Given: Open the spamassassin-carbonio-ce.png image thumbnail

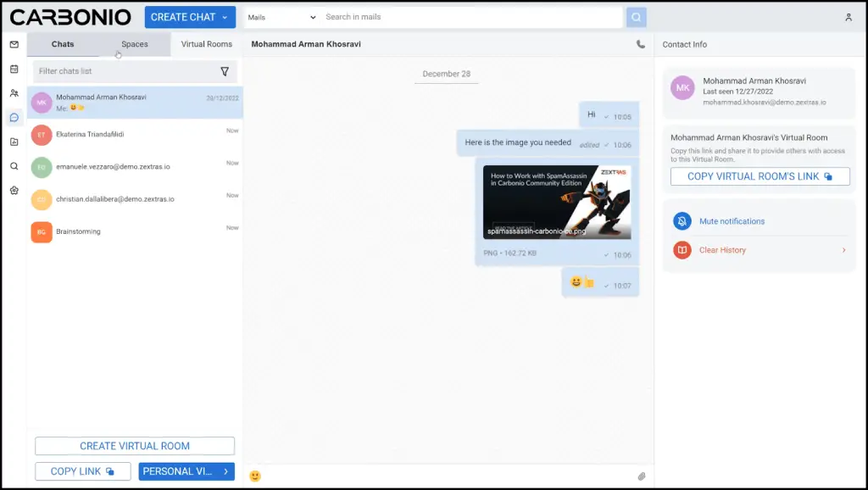Looking at the screenshot, I should pos(557,202).
